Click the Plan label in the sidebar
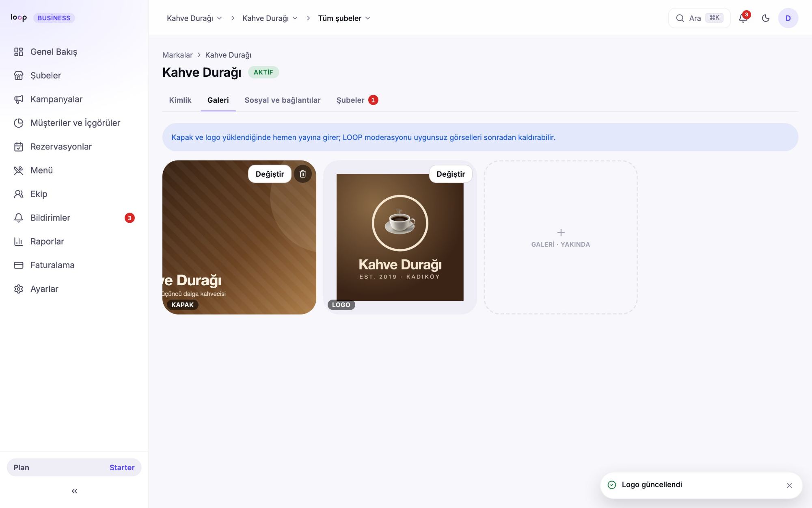Viewport: 812px width, 508px height. pos(21,468)
